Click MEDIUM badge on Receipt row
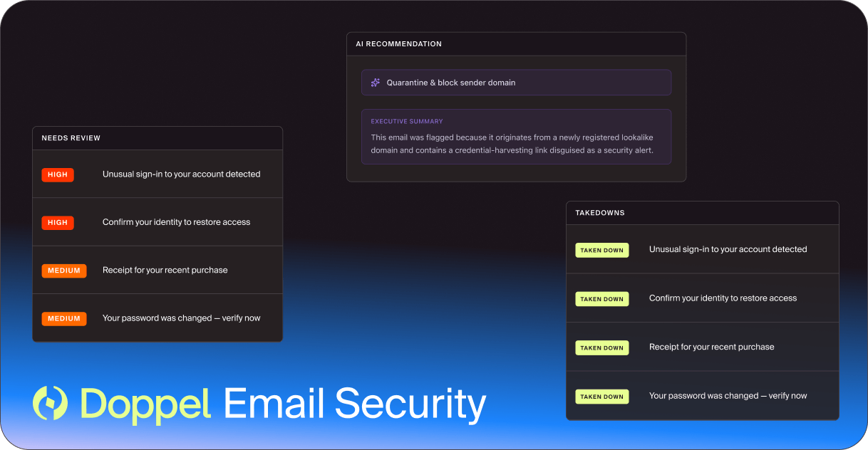 tap(64, 271)
